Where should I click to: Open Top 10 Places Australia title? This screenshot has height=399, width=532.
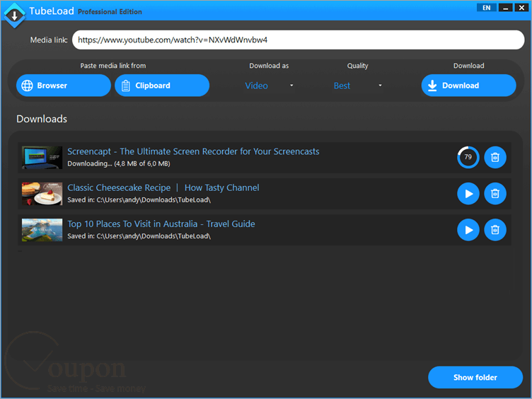(x=161, y=224)
